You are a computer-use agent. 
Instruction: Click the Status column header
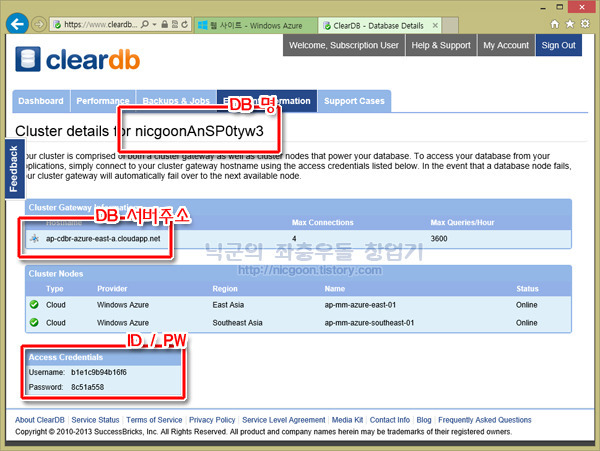[527, 289]
